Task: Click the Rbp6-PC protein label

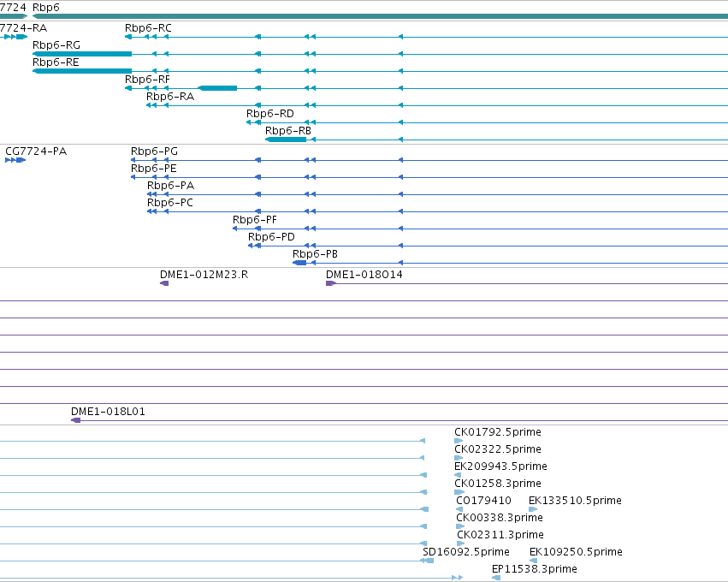Action: [170, 203]
